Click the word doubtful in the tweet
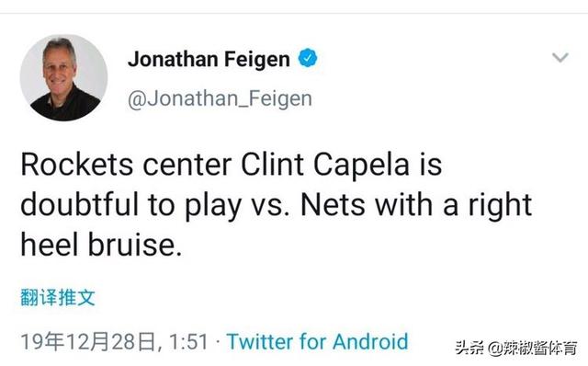The image size is (588, 366). 80,205
